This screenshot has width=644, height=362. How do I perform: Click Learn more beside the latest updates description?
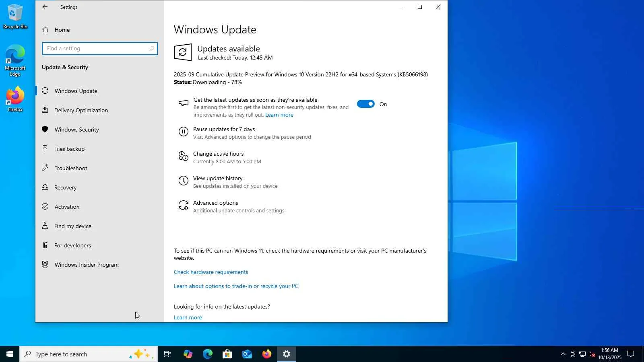coord(279,115)
